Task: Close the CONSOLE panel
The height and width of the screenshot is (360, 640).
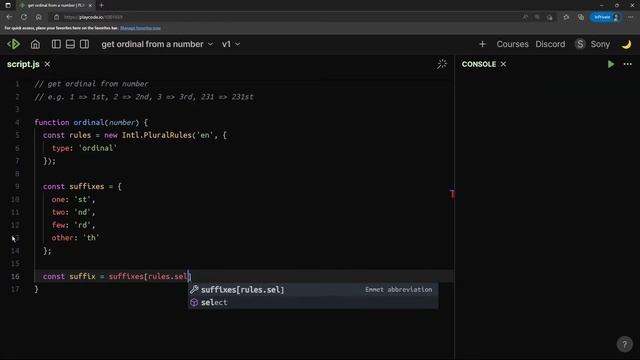Action: [503, 64]
